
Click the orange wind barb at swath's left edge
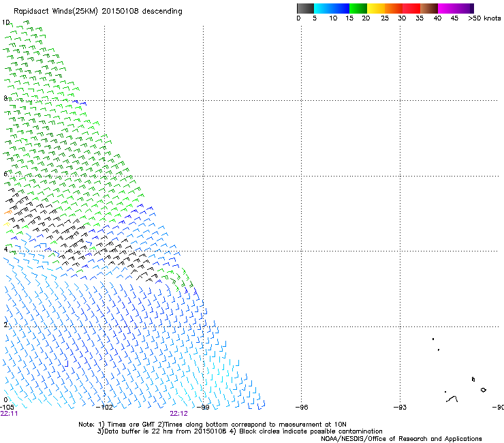[x=8, y=212]
